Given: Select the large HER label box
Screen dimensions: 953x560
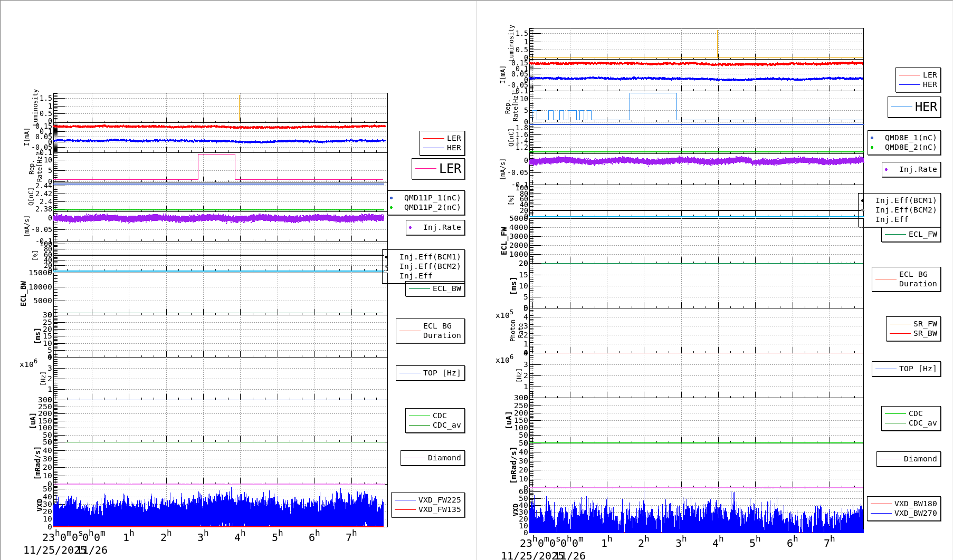Looking at the screenshot, I should [915, 107].
